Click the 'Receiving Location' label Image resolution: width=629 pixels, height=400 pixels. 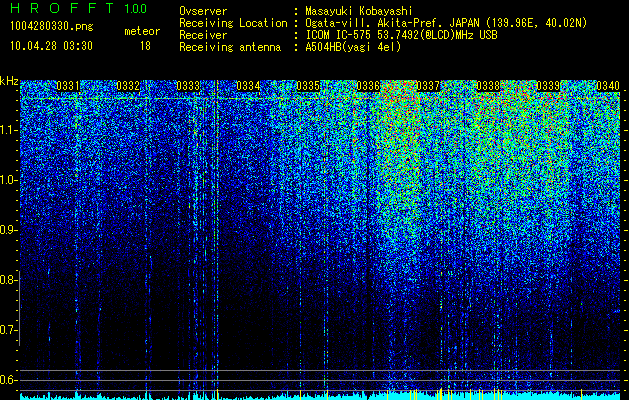(x=233, y=23)
